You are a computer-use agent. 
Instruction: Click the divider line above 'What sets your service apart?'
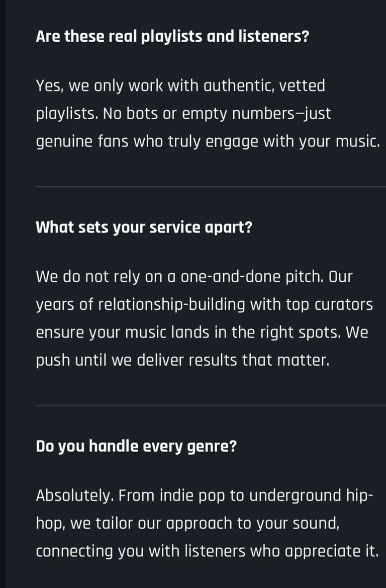211,187
